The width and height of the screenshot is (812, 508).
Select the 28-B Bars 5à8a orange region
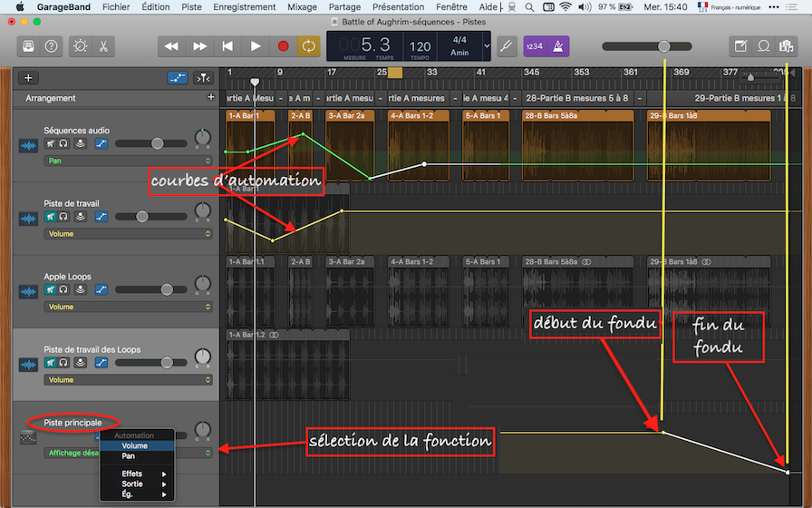click(578, 145)
